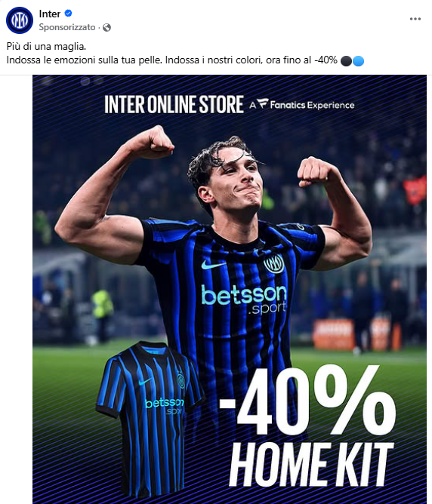
Task: Click the Inter page name link
Action: [50, 14]
